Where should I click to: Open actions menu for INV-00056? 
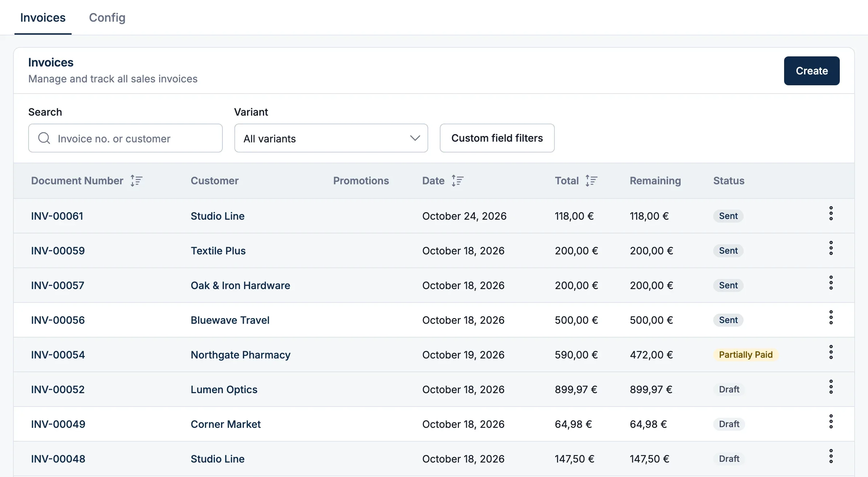point(831,318)
